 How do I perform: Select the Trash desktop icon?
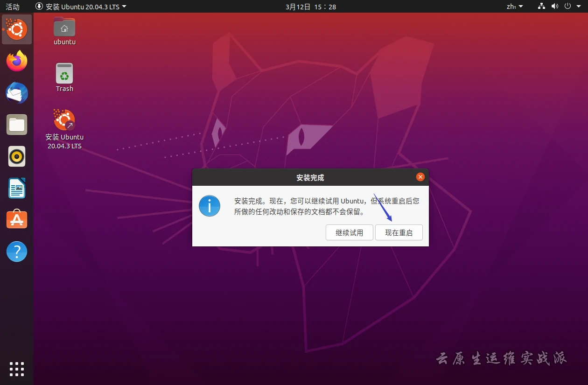64,77
